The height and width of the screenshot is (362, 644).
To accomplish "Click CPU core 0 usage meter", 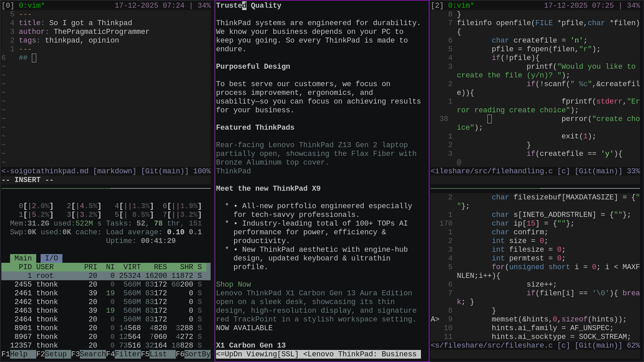I will 36,206.
